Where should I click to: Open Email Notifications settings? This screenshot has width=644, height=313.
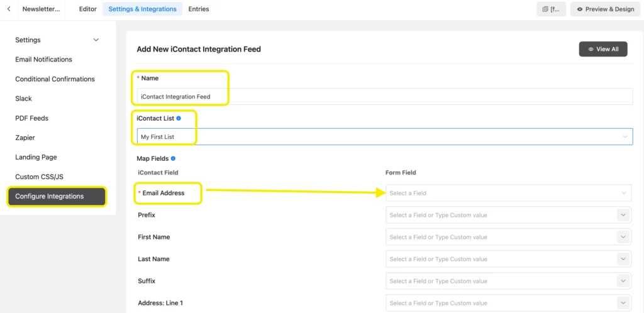43,60
